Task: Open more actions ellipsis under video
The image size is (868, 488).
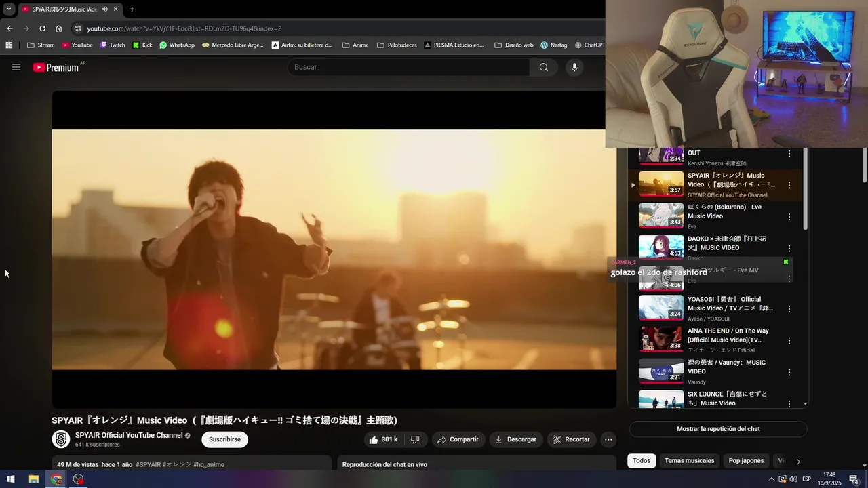Action: (x=608, y=439)
